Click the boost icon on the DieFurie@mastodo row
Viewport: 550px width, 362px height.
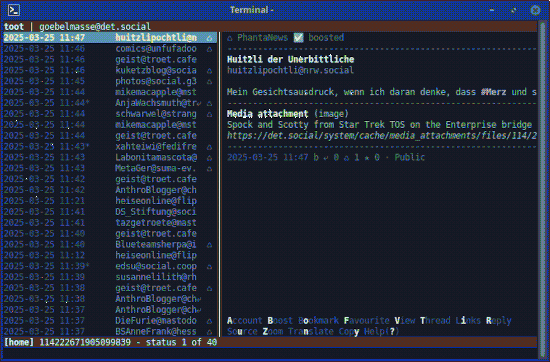click(209, 321)
